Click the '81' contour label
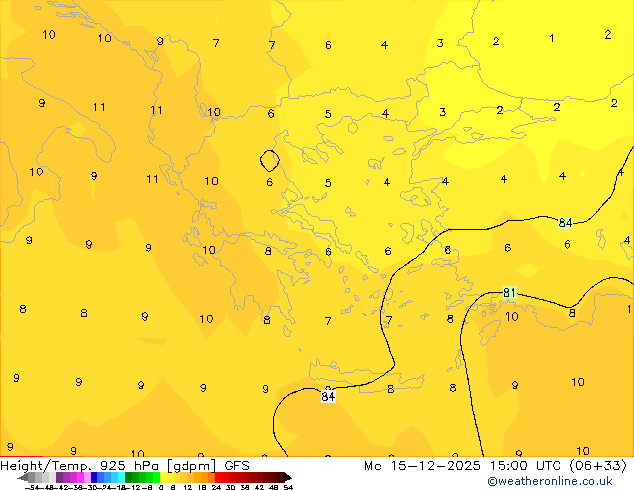634x490 pixels. pos(509,292)
